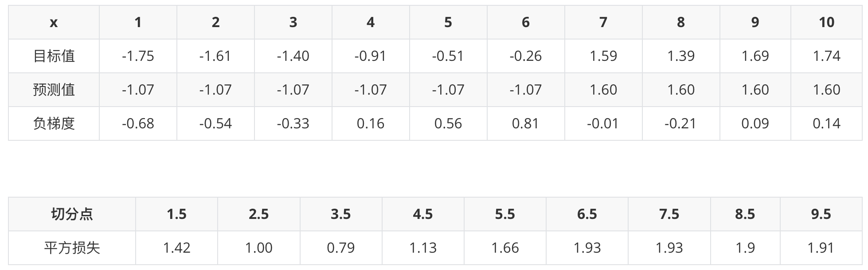Select column header 7 in top table

(603, 22)
